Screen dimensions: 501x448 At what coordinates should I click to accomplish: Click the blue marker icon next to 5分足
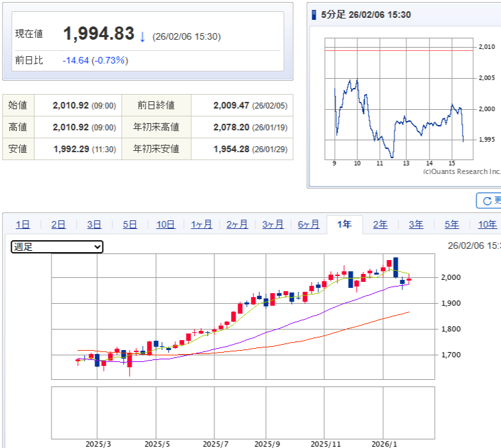click(x=314, y=15)
